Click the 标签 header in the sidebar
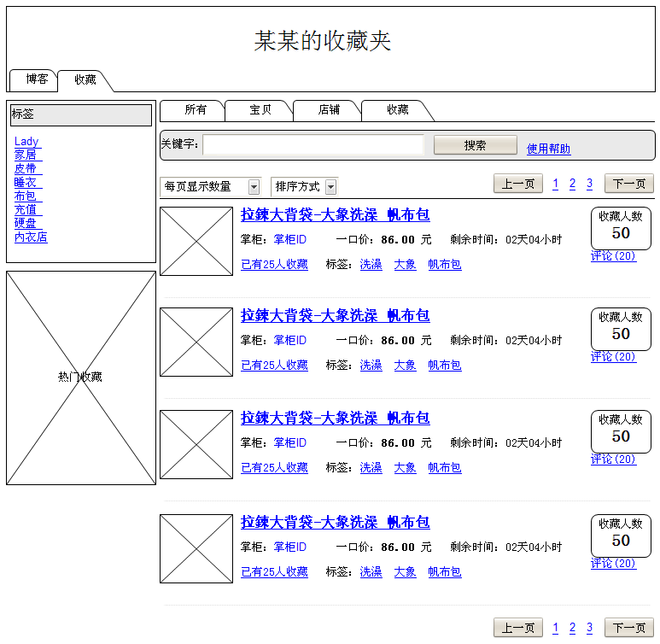660x644 pixels. tap(81, 115)
